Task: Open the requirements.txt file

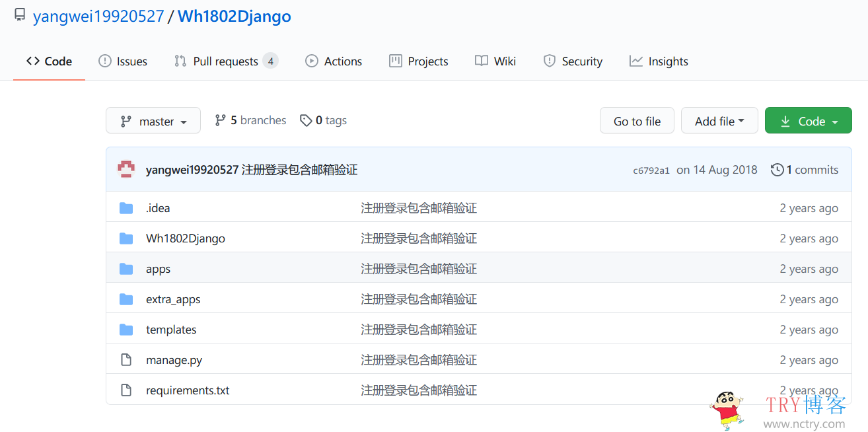Action: pyautogui.click(x=188, y=390)
